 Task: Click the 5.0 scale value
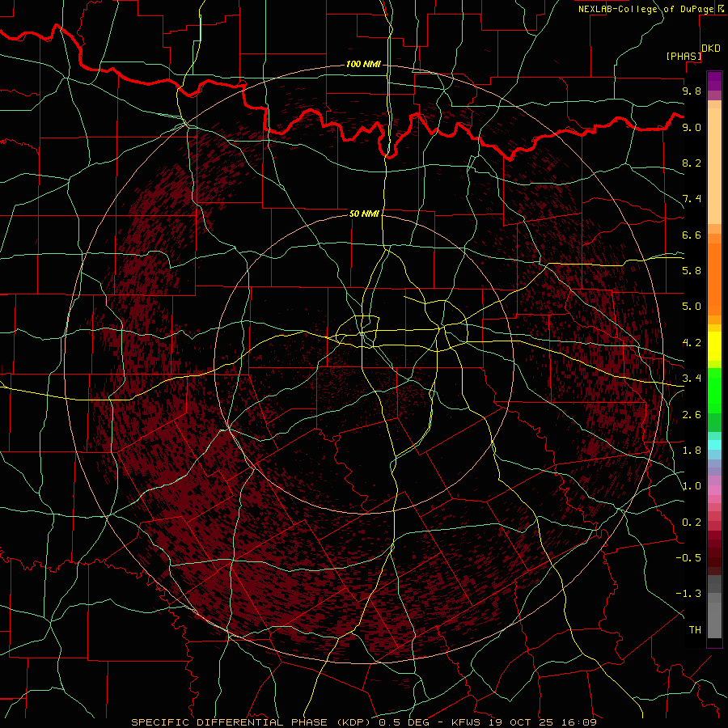pos(692,307)
